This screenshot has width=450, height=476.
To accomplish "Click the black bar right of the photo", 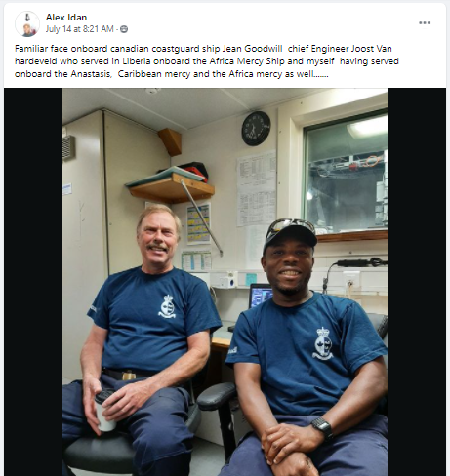I will 417,282.
